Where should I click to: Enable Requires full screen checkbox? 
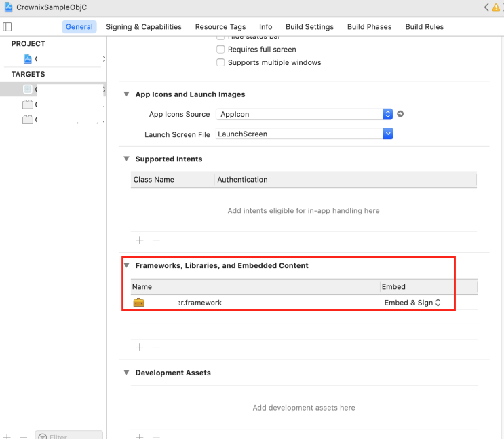220,50
